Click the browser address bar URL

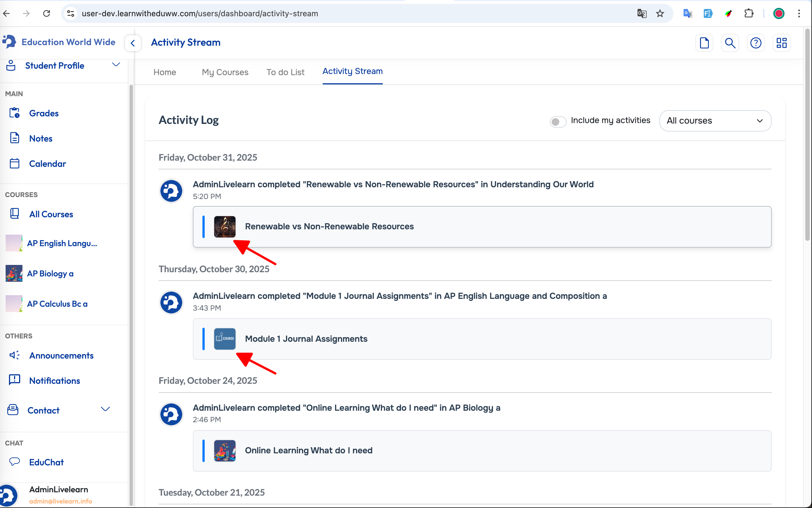click(200, 13)
